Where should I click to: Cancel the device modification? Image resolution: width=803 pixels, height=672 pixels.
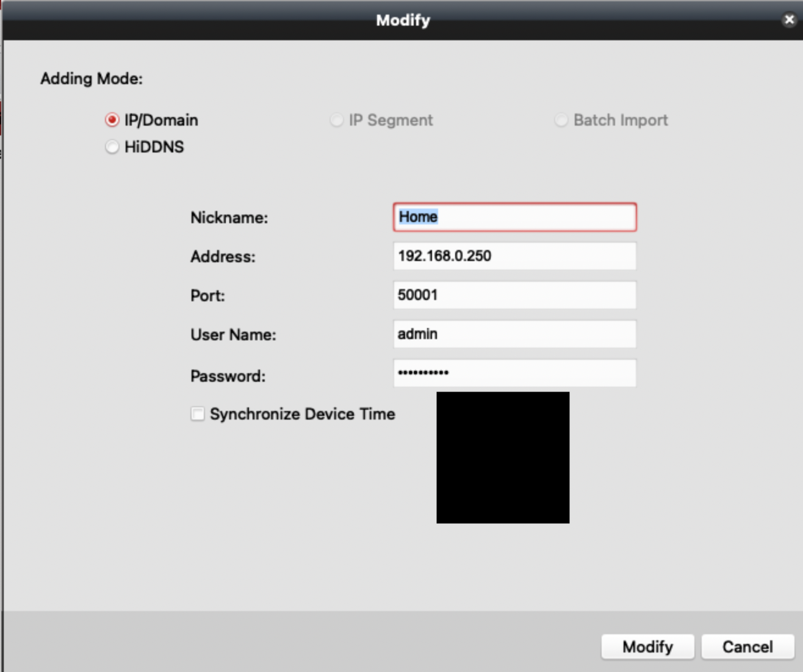747,646
